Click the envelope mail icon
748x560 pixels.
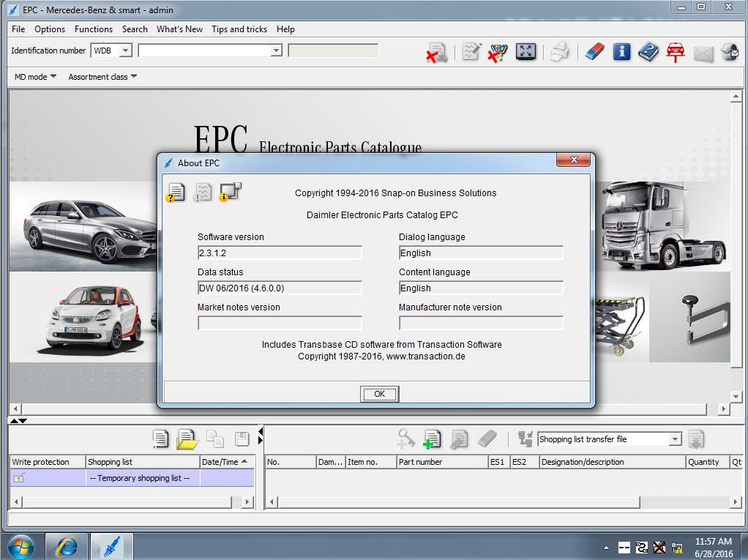(x=703, y=54)
